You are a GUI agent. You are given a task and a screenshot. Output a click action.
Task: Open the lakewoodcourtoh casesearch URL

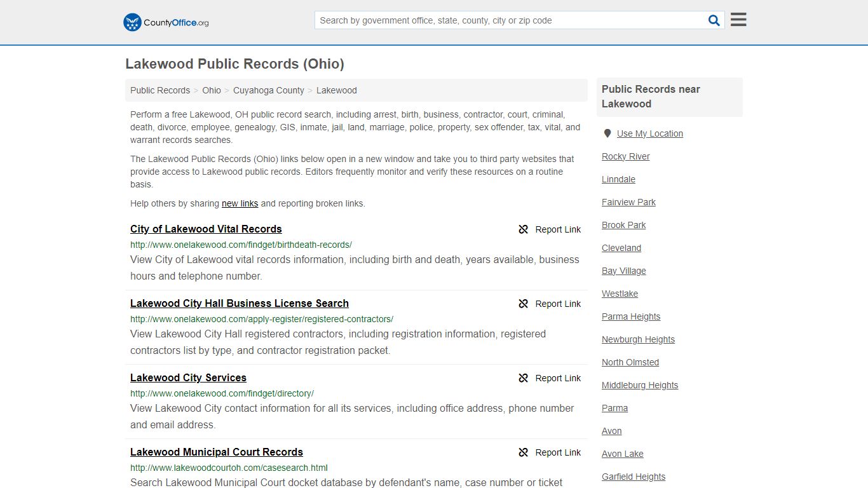[229, 468]
